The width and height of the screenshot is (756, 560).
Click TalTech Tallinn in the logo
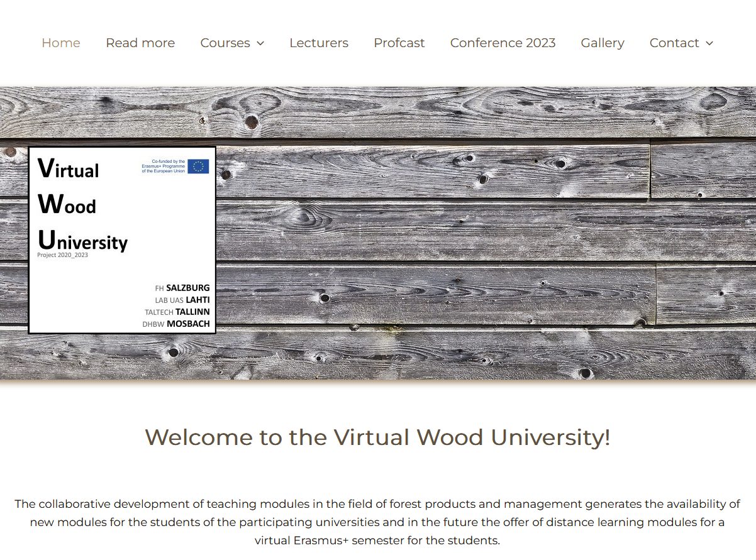[x=177, y=312]
